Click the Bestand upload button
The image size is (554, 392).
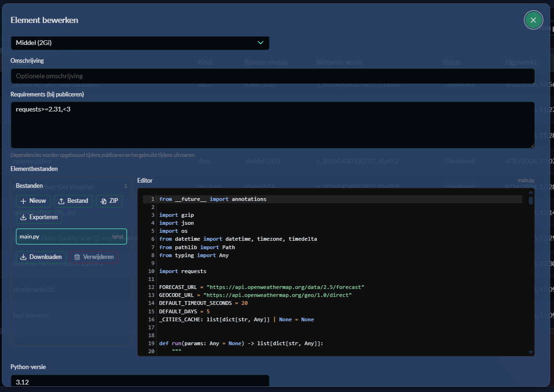pos(73,201)
